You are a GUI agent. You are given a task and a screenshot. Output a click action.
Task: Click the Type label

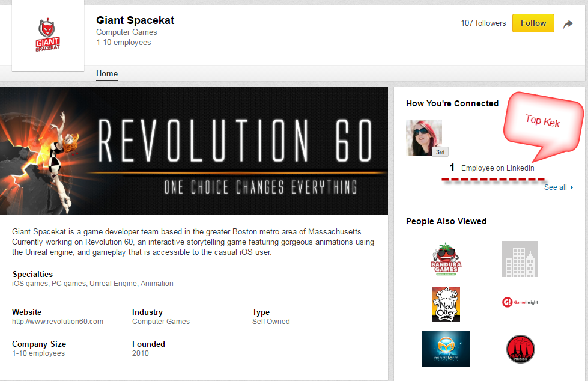(x=261, y=312)
